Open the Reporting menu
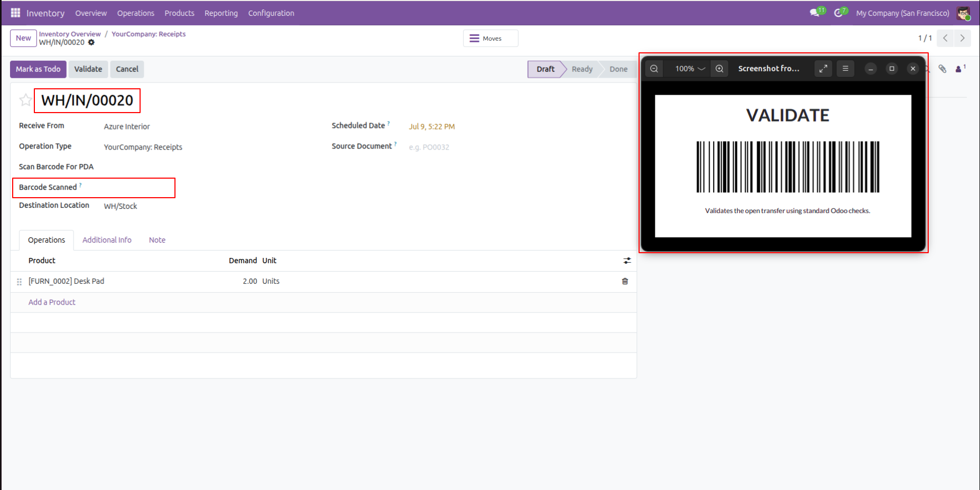The height and width of the screenshot is (490, 980). coord(221,13)
